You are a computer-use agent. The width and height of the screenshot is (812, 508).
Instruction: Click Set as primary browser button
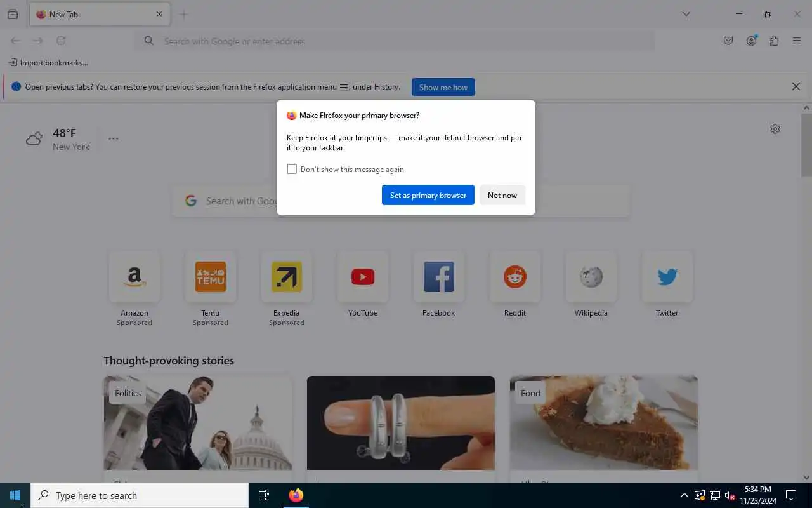click(x=428, y=195)
